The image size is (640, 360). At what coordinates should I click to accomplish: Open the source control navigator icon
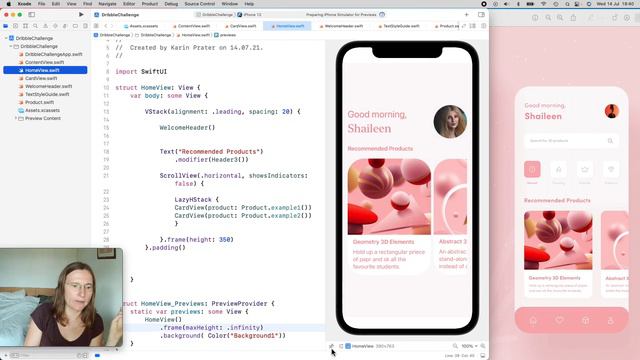(16, 26)
